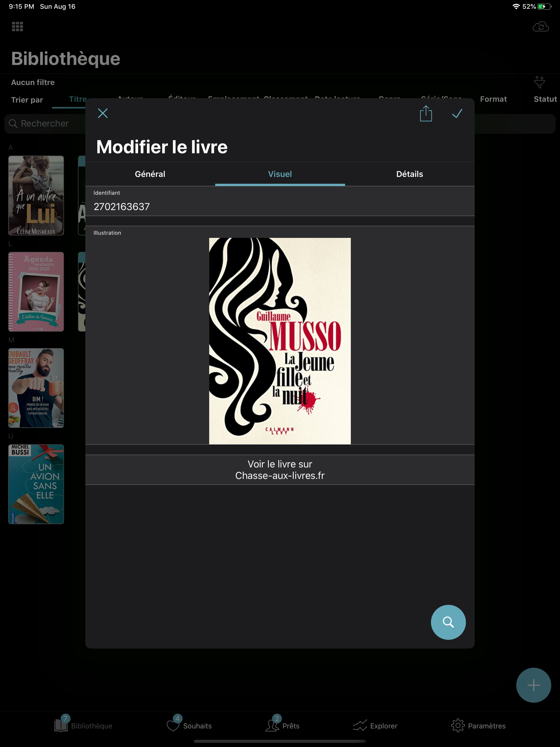Confirm book edits with the checkmark icon
Screen dimensions: 560x747
click(457, 113)
